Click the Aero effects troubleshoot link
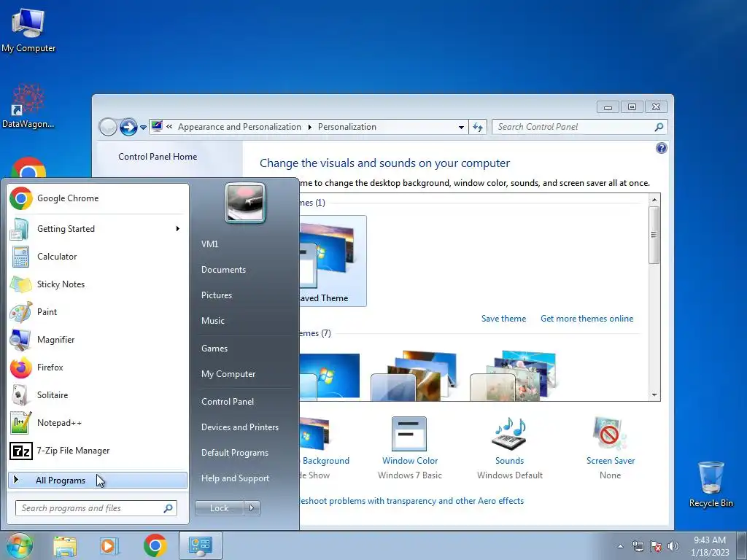This screenshot has width=747, height=560. pyautogui.click(x=411, y=501)
